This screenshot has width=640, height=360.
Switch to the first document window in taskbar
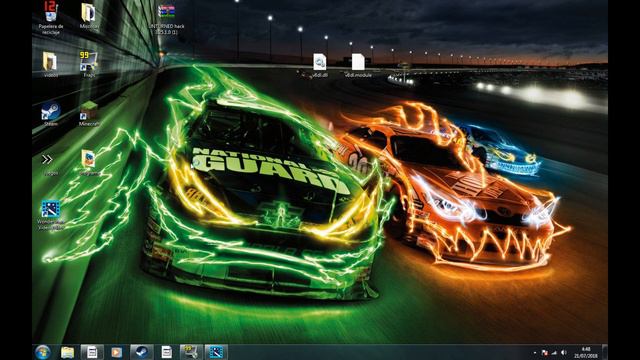92,352
